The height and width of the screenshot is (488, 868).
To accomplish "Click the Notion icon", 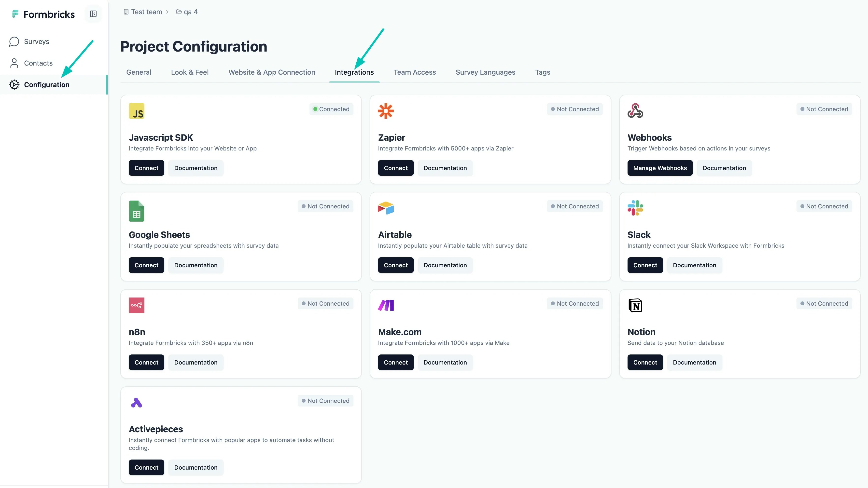I will point(635,305).
